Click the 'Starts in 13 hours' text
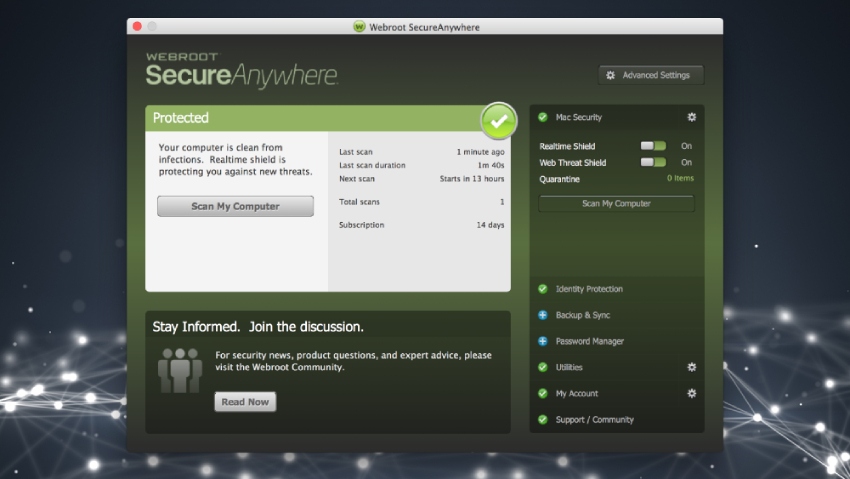850x479 pixels. (472, 179)
